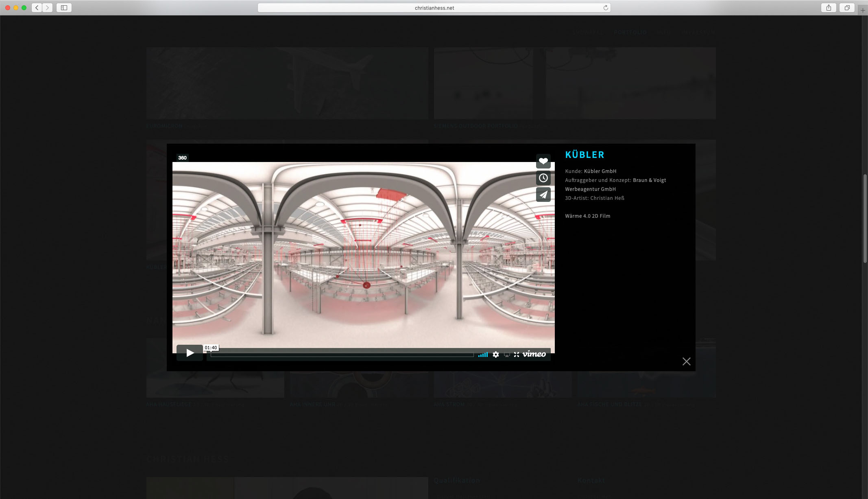Adjust the Vimeo volume bars
868x499 pixels.
[483, 355]
